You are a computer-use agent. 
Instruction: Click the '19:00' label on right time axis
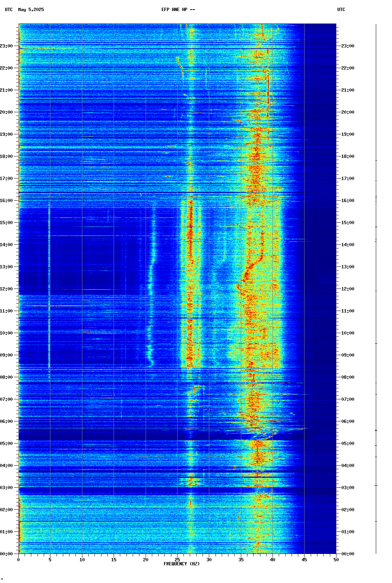click(x=348, y=134)
